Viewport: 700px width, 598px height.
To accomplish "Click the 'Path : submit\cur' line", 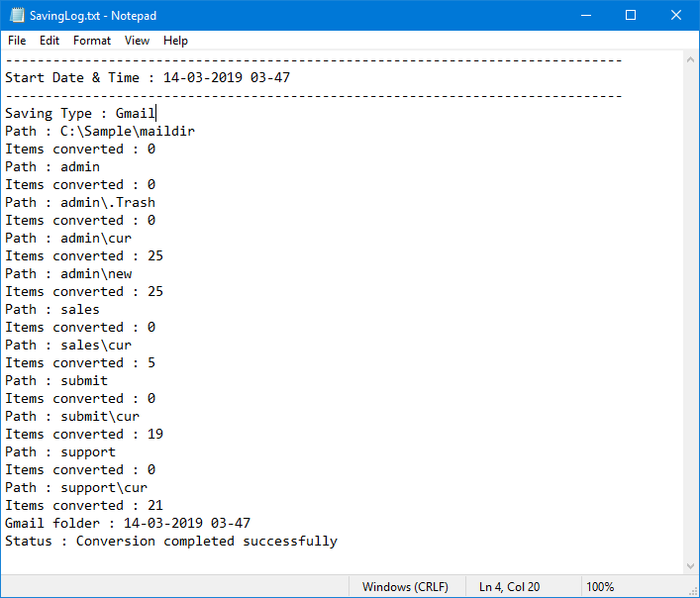I will pos(72,417).
